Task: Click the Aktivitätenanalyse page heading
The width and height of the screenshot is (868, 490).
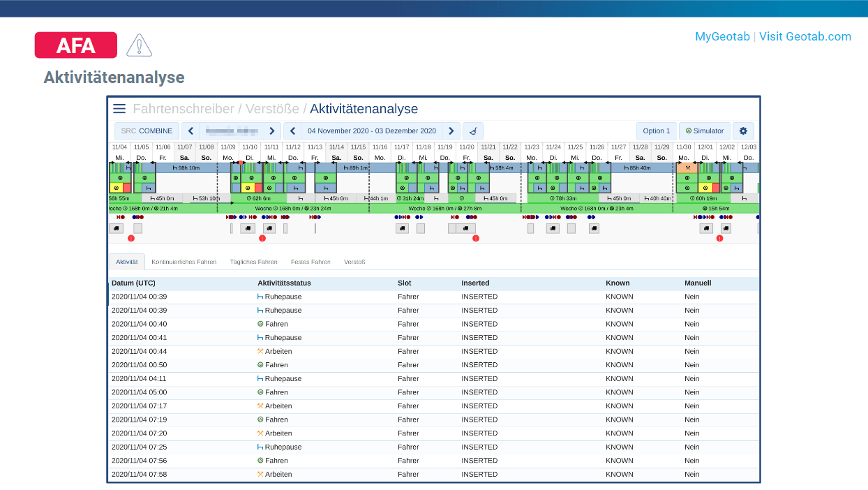Action: [114, 77]
